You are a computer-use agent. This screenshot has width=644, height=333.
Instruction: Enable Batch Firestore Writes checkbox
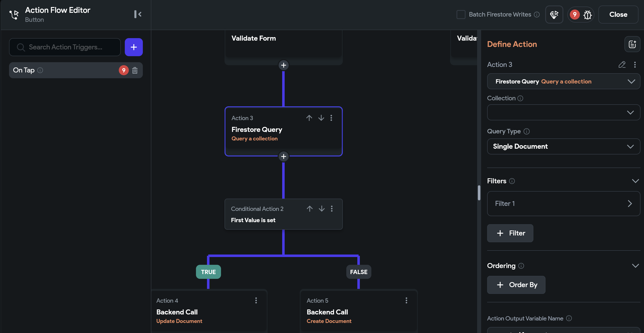point(461,15)
